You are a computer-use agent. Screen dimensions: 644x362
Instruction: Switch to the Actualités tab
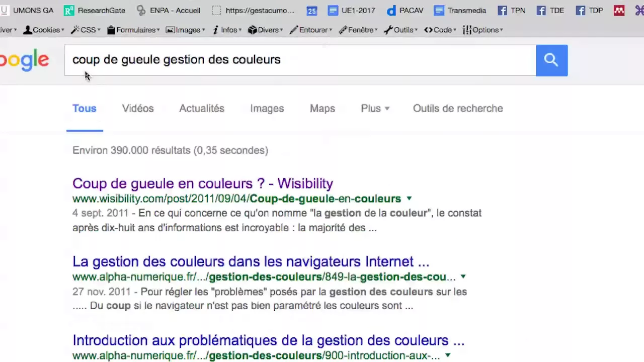(x=202, y=109)
